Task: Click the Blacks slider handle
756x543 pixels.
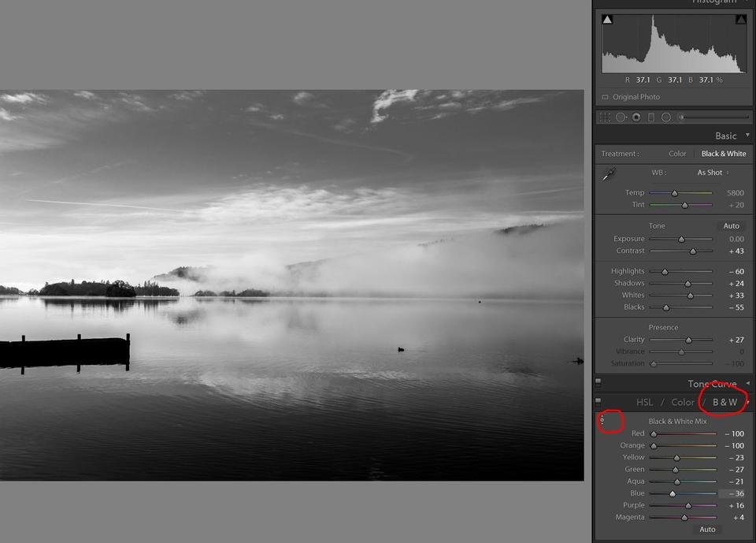Action: [x=666, y=307]
